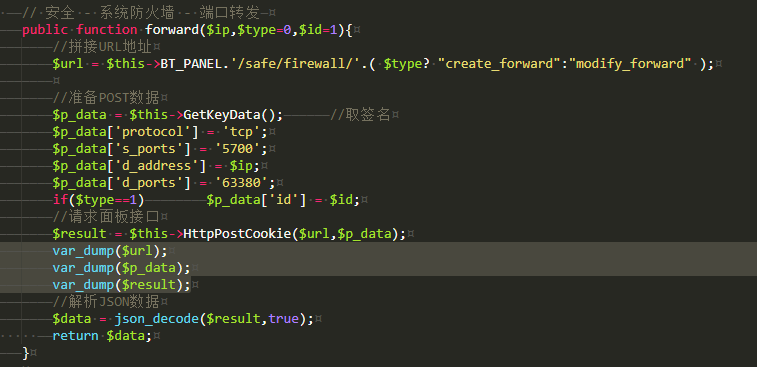Click the var_dump($result) line
The image size is (757, 367).
pos(122,284)
